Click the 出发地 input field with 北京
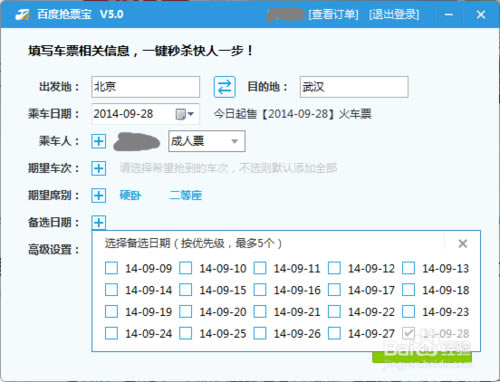 pos(146,87)
